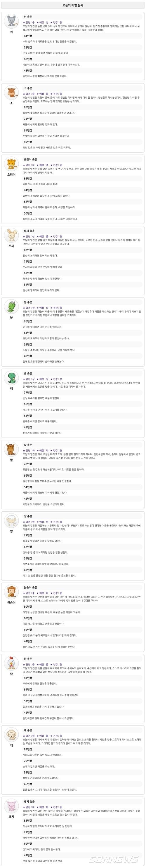Click the sheep zodiac icon

click(11, 521)
